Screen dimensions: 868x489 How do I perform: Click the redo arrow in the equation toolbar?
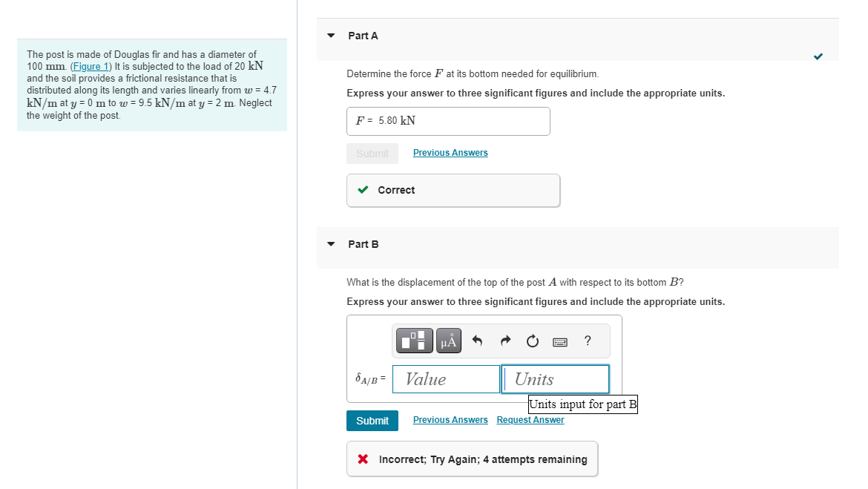pos(504,341)
